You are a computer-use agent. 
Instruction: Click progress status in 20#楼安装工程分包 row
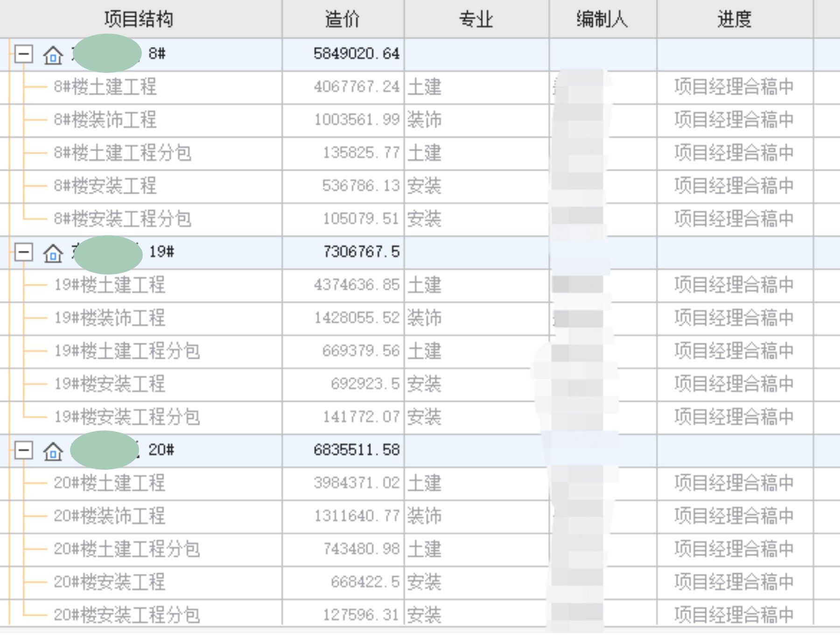[x=734, y=615]
